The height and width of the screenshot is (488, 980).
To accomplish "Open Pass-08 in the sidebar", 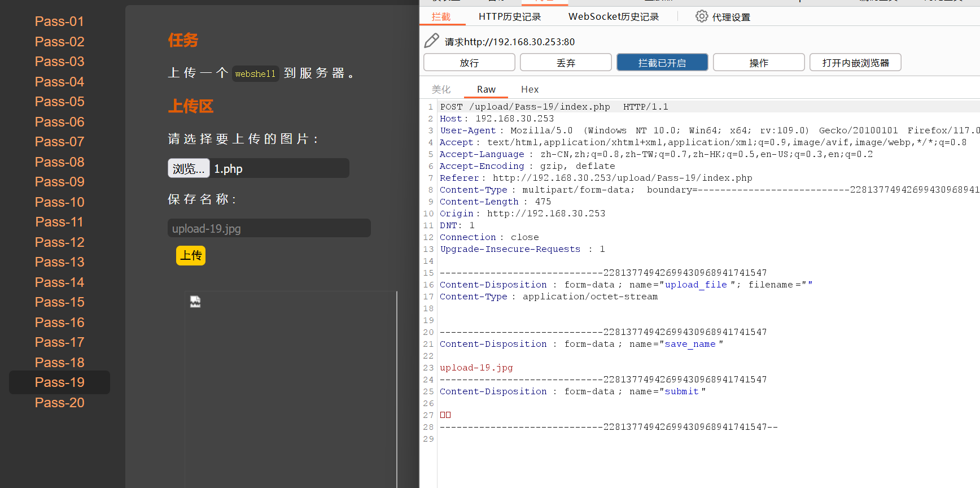I will tap(59, 162).
